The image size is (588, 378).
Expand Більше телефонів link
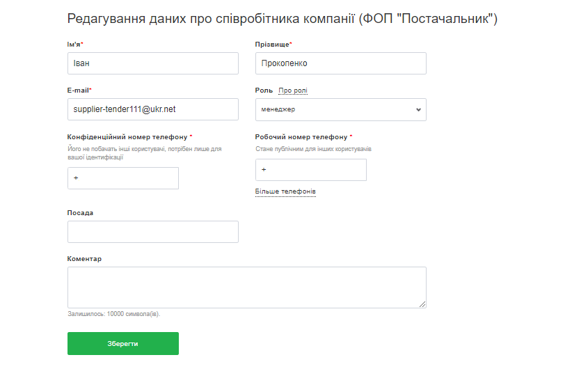click(285, 191)
